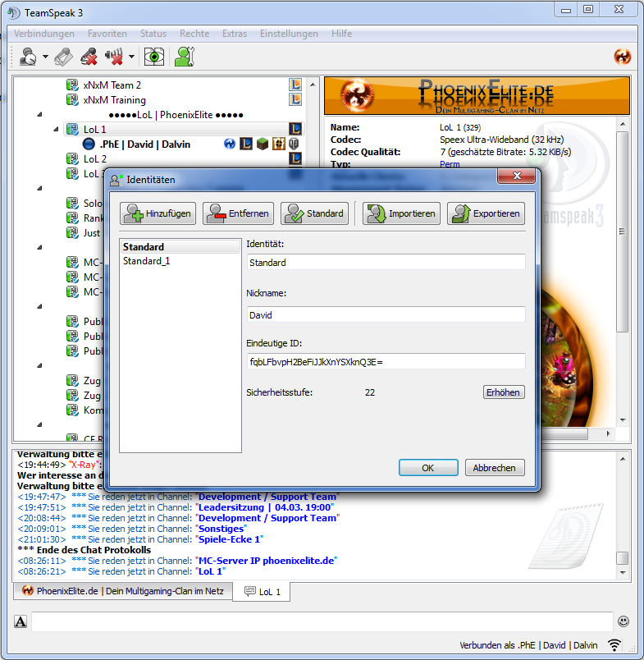This screenshot has height=660, width=644.
Task: Click Entfernen to remove the identity
Action: (238, 213)
